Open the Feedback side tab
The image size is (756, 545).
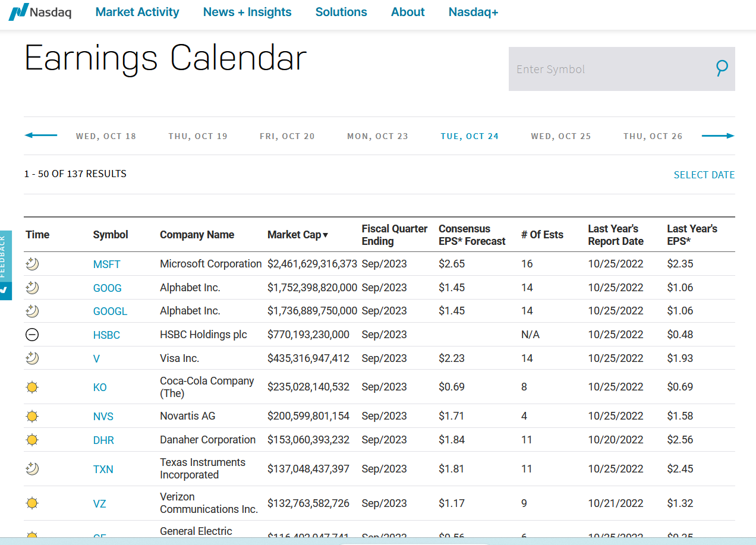[x=5, y=265]
